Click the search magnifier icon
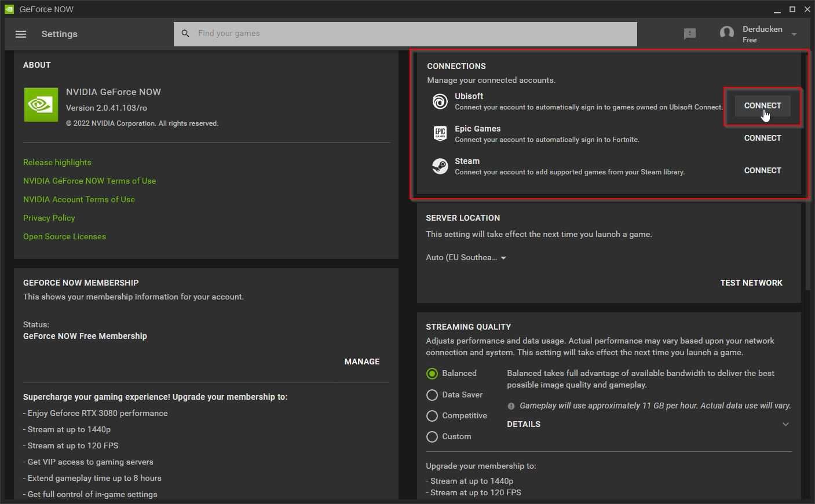 point(185,34)
